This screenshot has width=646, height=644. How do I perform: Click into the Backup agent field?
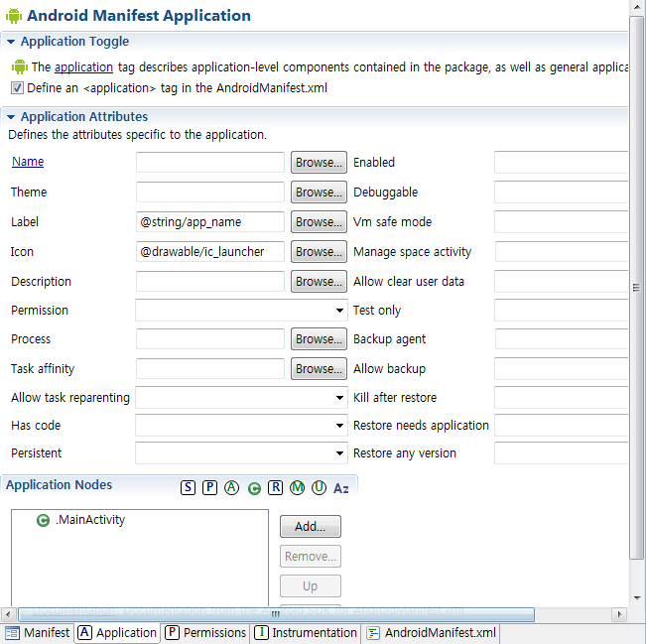click(x=561, y=339)
